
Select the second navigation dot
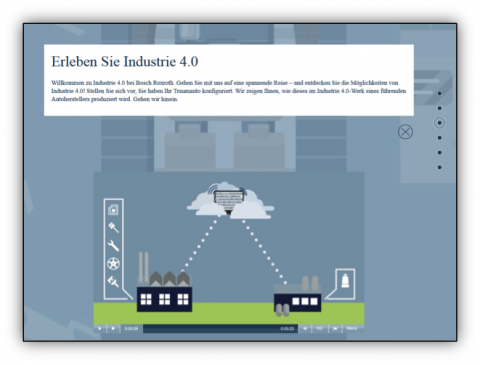(439, 108)
